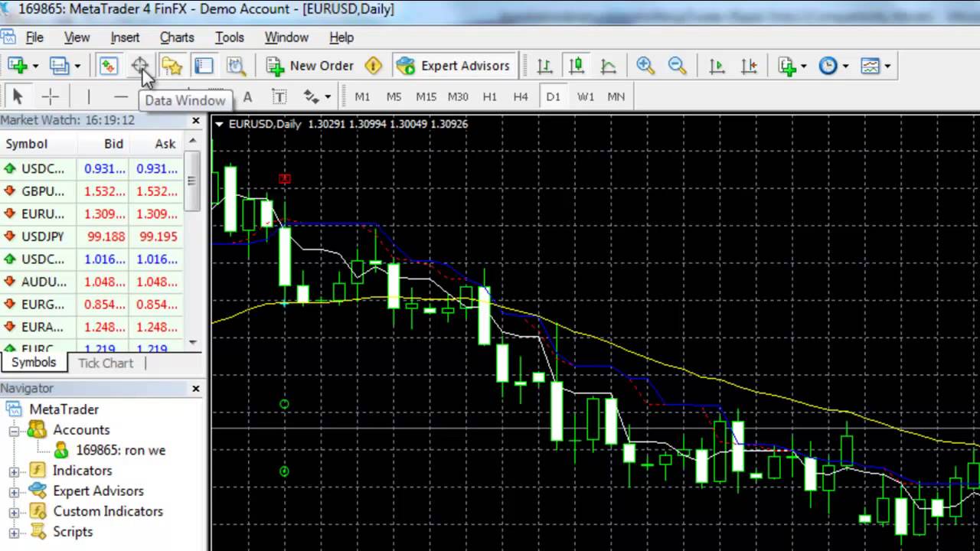Click the New Order button

tap(310, 66)
